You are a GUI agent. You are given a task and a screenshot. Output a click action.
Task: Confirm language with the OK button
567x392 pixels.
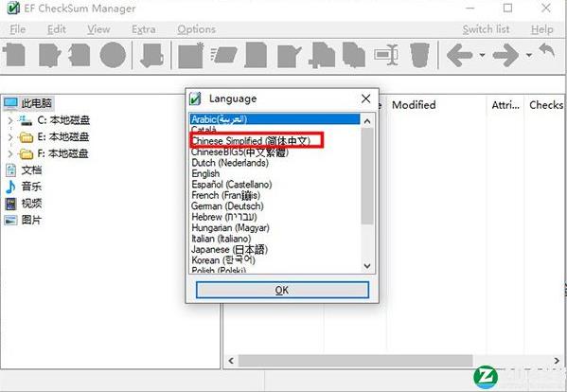(282, 290)
